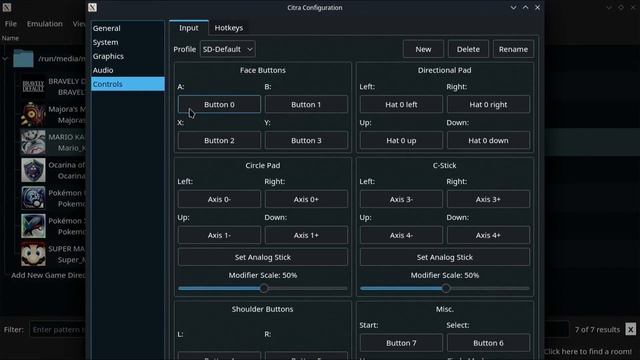
Task: Select the Majora's Mask game icon
Action: point(33,114)
